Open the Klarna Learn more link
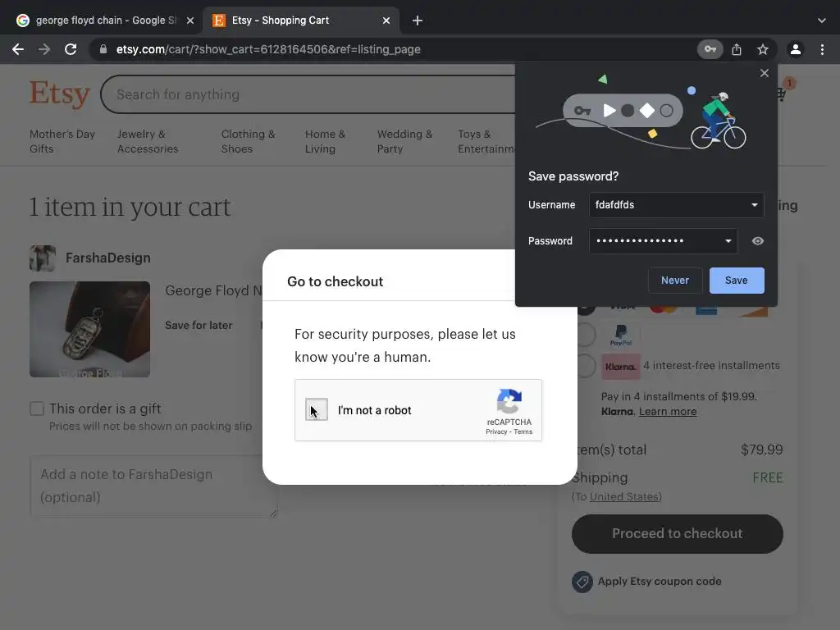 pyautogui.click(x=668, y=412)
